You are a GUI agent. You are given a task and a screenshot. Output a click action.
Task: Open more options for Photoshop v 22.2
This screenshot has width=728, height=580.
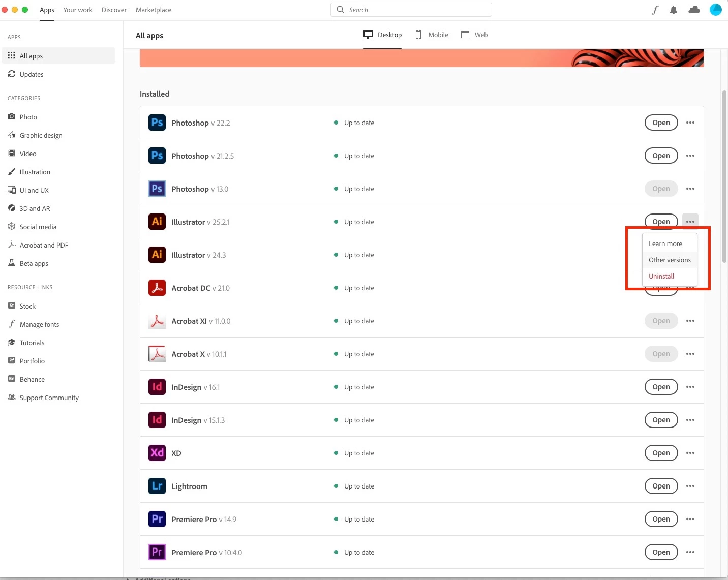(690, 123)
